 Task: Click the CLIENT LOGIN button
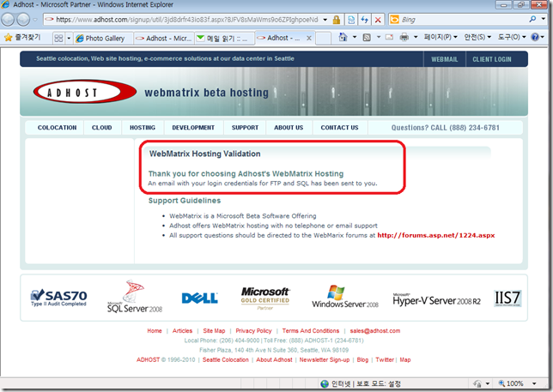492,59
